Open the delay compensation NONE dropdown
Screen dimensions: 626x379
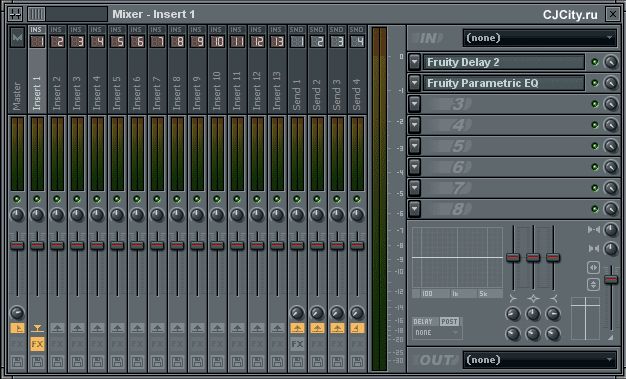pos(437,333)
